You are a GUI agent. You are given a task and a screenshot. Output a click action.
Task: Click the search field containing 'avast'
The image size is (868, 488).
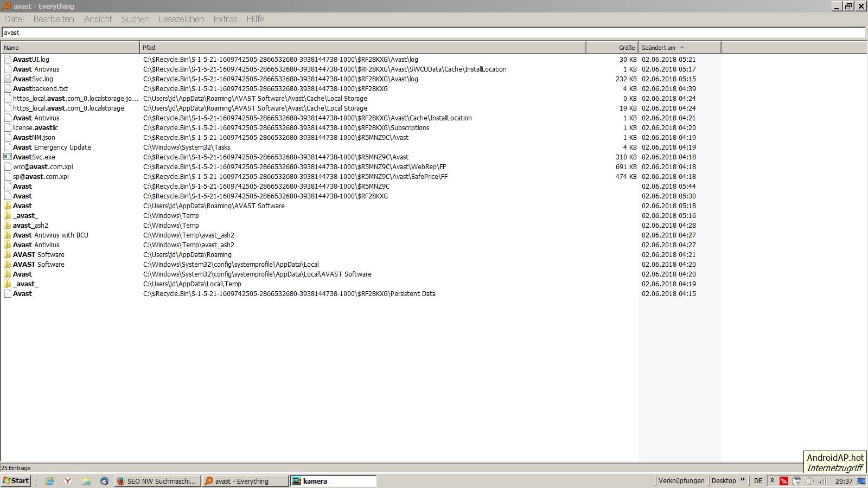[433, 33]
